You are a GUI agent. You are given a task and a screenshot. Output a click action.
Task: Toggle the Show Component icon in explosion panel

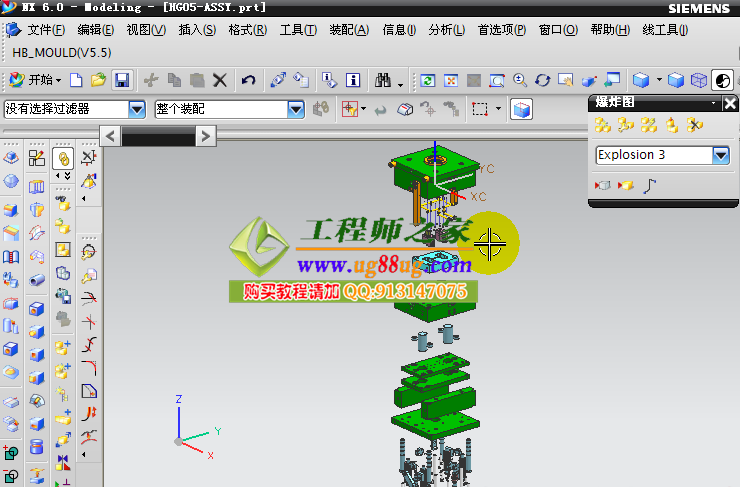coord(626,185)
